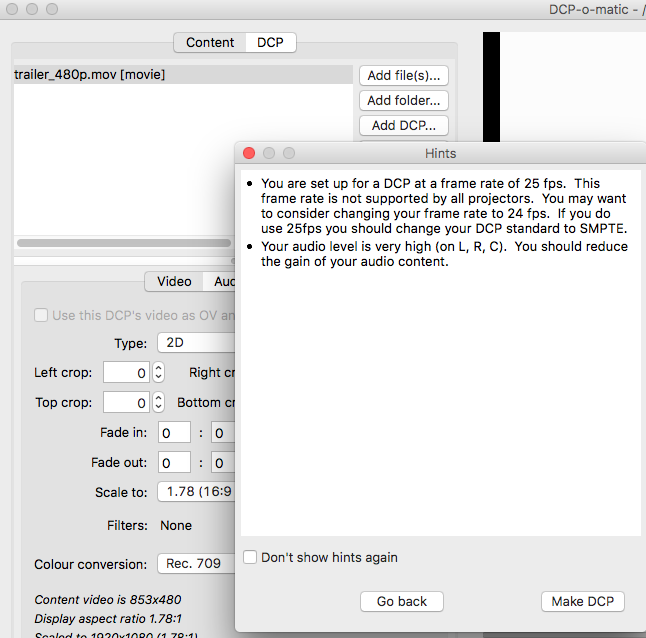Decrease Left crop using stepper down arrow
Screen dimensions: 646x638
click(158, 378)
